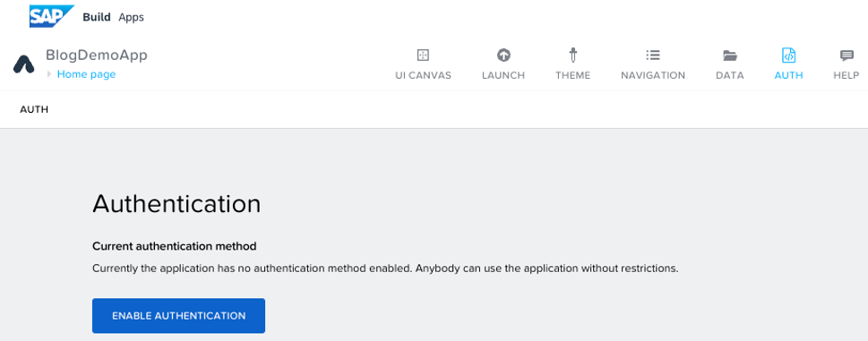The height and width of the screenshot is (341, 868).
Task: Click the Navigation list icon
Action: click(x=653, y=55)
